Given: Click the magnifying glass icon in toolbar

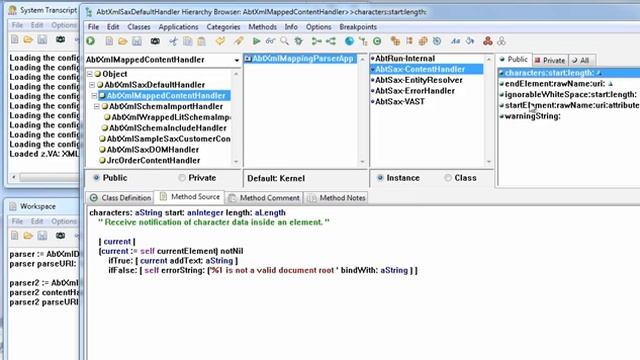Looking at the screenshot, I should pyautogui.click(x=284, y=41).
